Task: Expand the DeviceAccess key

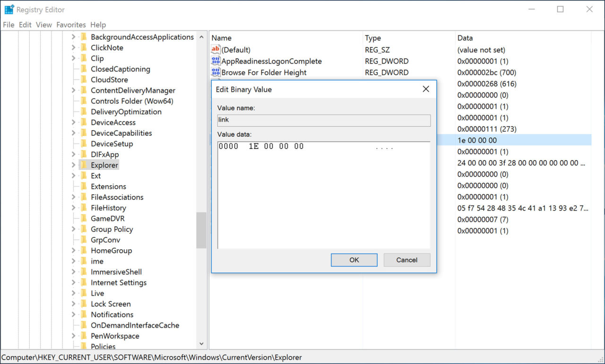Action: coord(73,122)
